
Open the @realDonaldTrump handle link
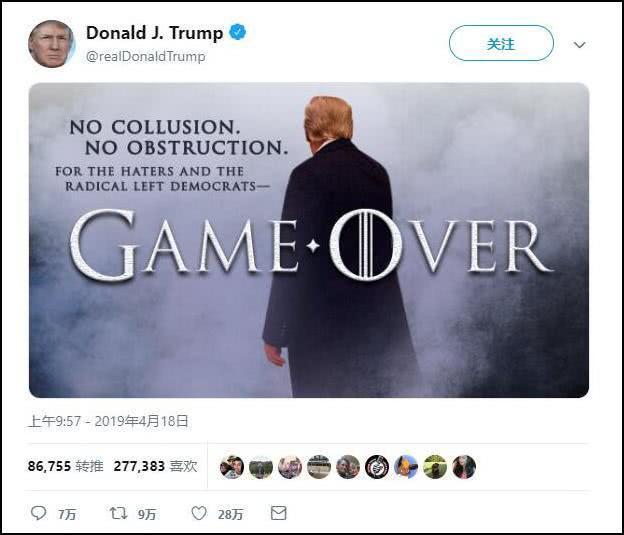tap(146, 57)
